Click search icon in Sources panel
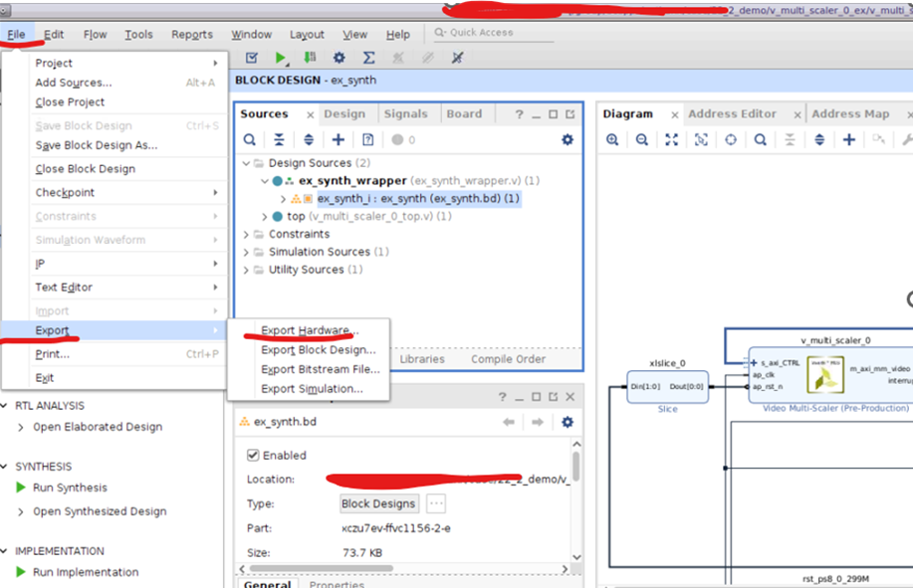The height and width of the screenshot is (588, 913). (x=250, y=140)
